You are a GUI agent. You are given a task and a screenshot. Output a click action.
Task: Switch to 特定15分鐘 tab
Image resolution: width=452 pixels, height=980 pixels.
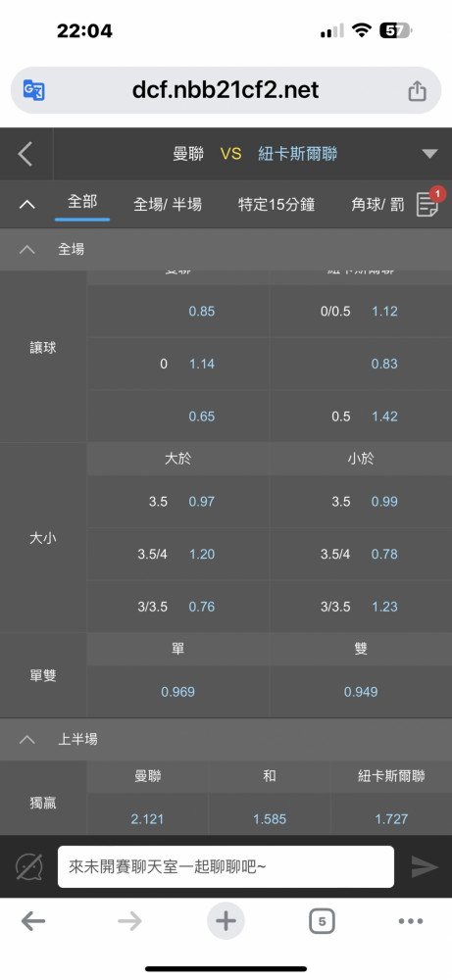276,204
